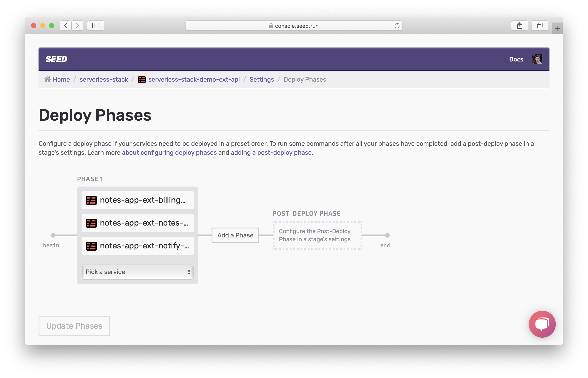Click the console.seed.run address bar
588x378 pixels.
(294, 26)
